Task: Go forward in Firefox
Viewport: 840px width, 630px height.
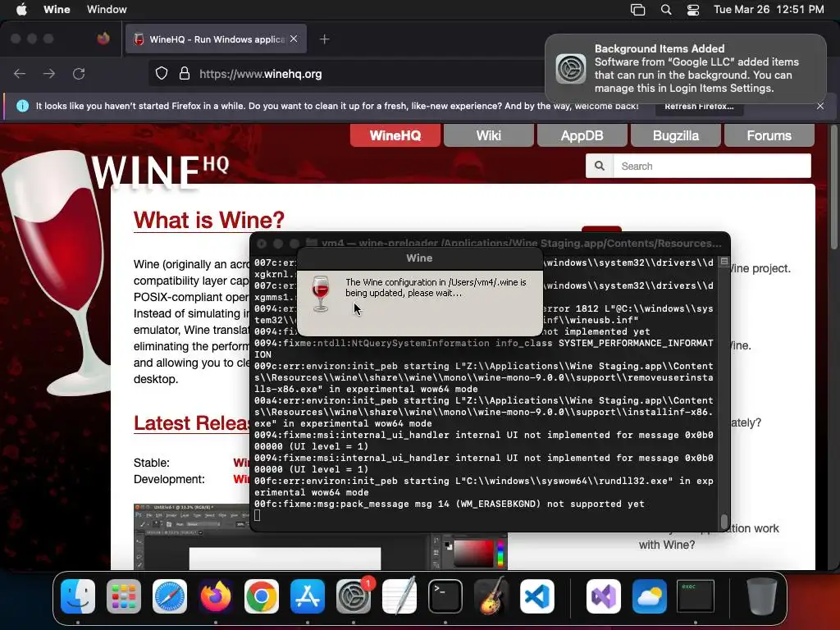Action: click(x=49, y=74)
